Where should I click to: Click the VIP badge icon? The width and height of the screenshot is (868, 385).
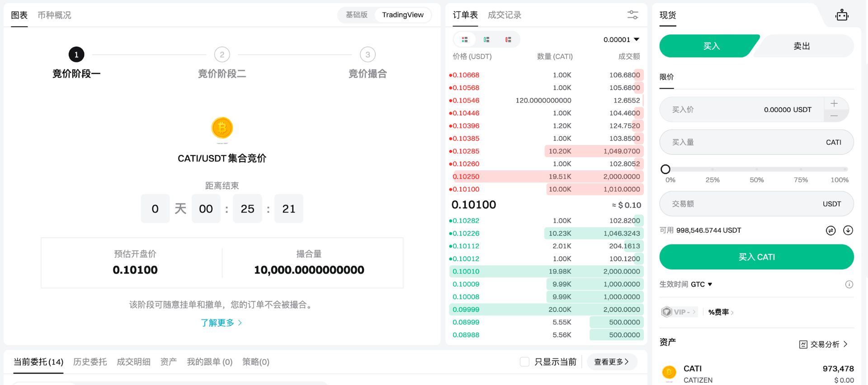point(666,312)
